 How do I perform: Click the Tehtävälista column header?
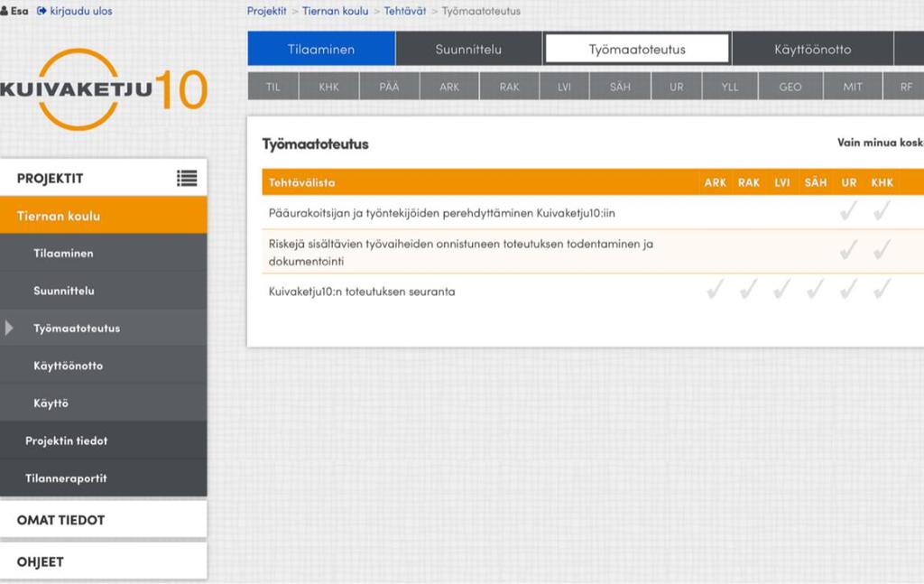pyautogui.click(x=301, y=182)
